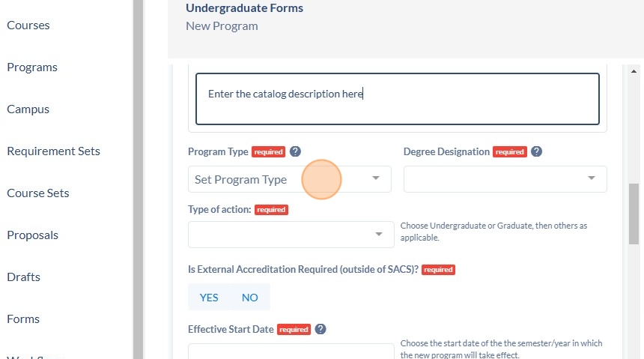This screenshot has height=359, width=644.
Task: Click the Degree Designation help question-mark icon
Action: coord(536,151)
